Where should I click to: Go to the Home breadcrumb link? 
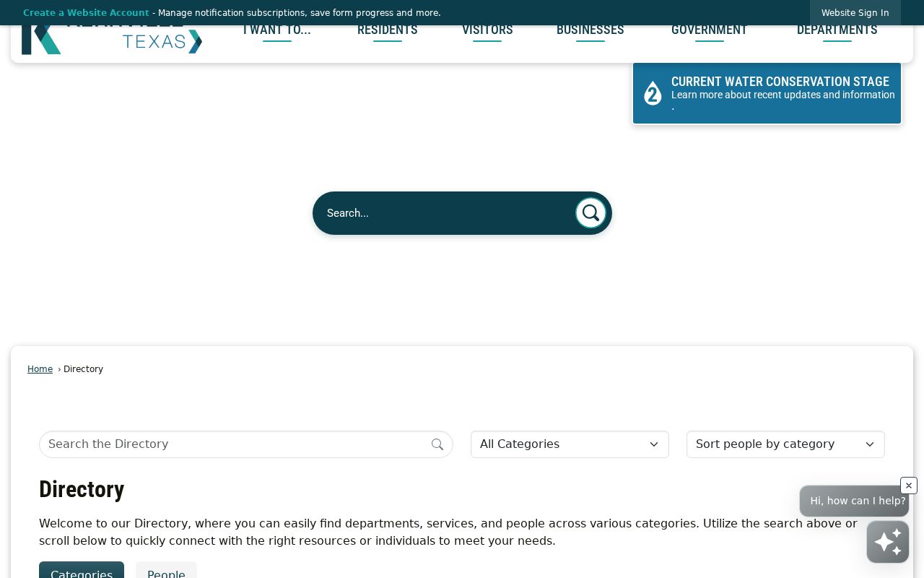tap(40, 369)
